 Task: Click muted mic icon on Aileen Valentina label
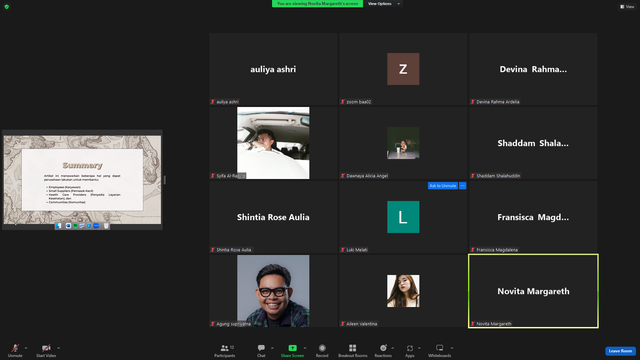[342, 324]
